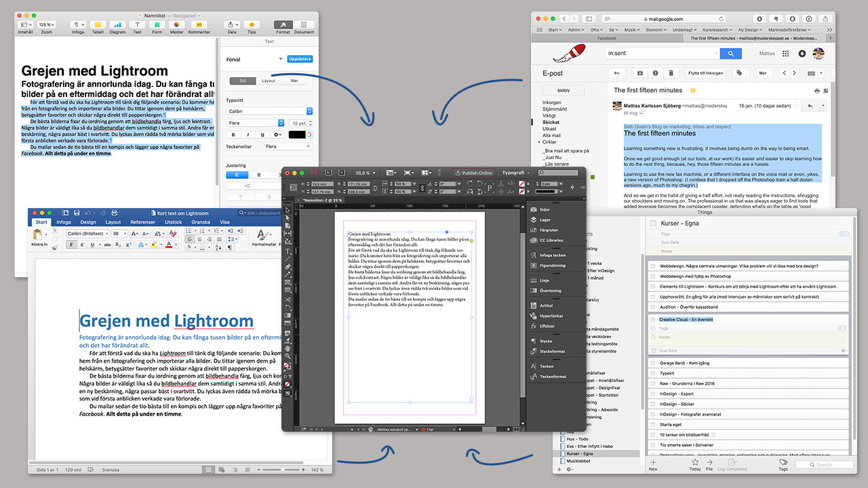Click Flytta till Inkorgen button in Gmail
The image size is (868, 488).
tap(705, 73)
